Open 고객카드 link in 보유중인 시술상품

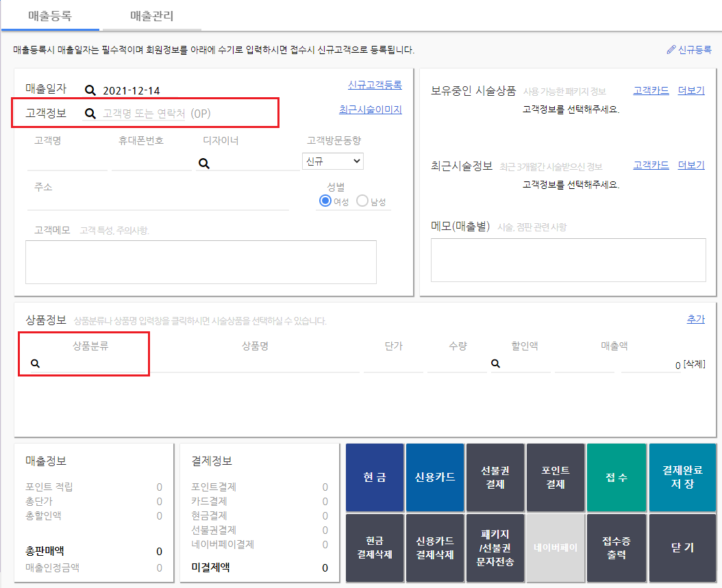[651, 90]
